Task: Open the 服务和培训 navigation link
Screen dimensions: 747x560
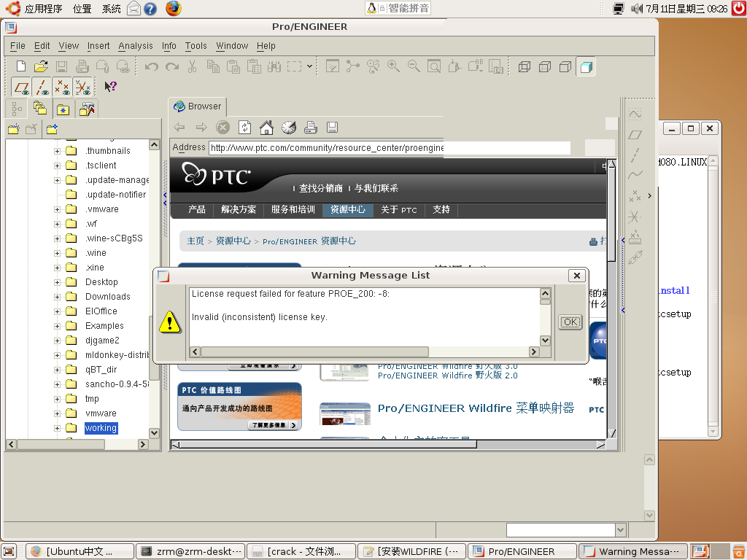Action: click(x=293, y=210)
